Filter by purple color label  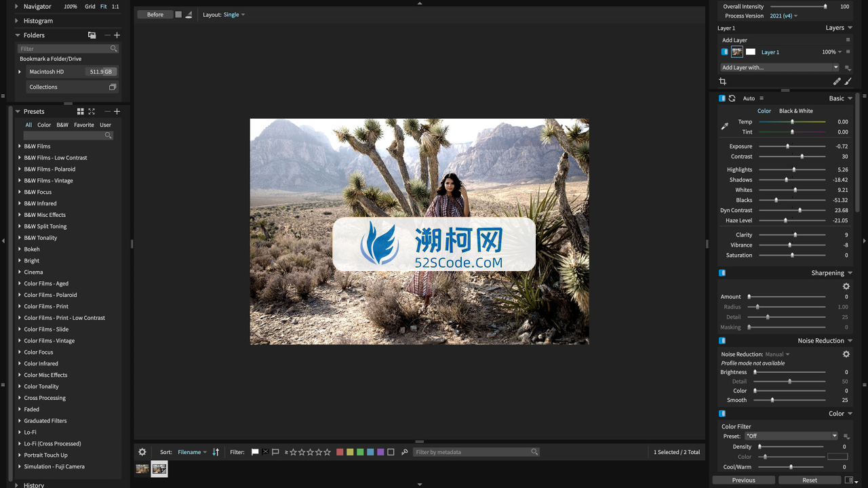(x=380, y=452)
